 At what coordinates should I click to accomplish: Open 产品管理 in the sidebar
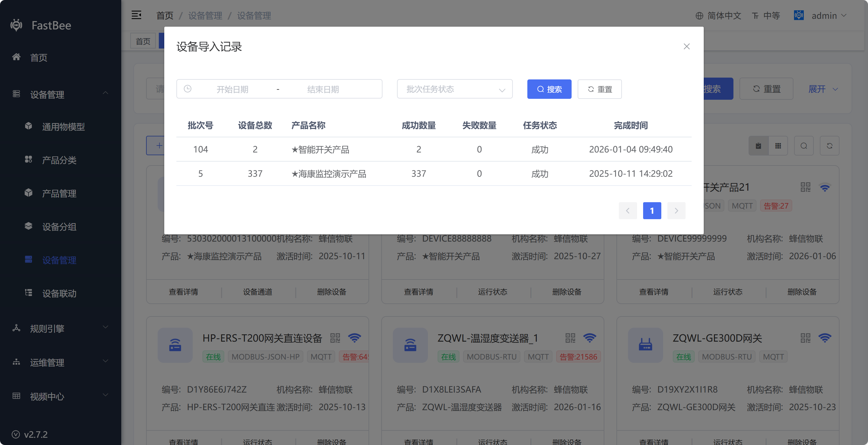click(59, 193)
